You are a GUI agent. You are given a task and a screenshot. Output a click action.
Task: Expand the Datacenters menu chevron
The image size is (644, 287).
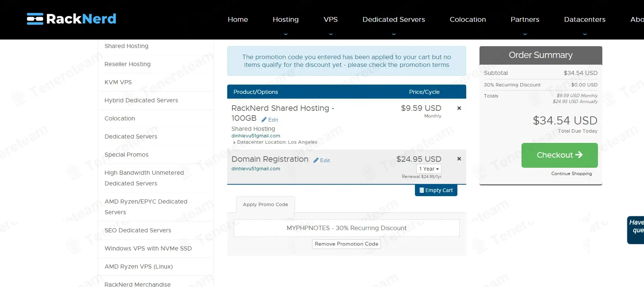585,34
